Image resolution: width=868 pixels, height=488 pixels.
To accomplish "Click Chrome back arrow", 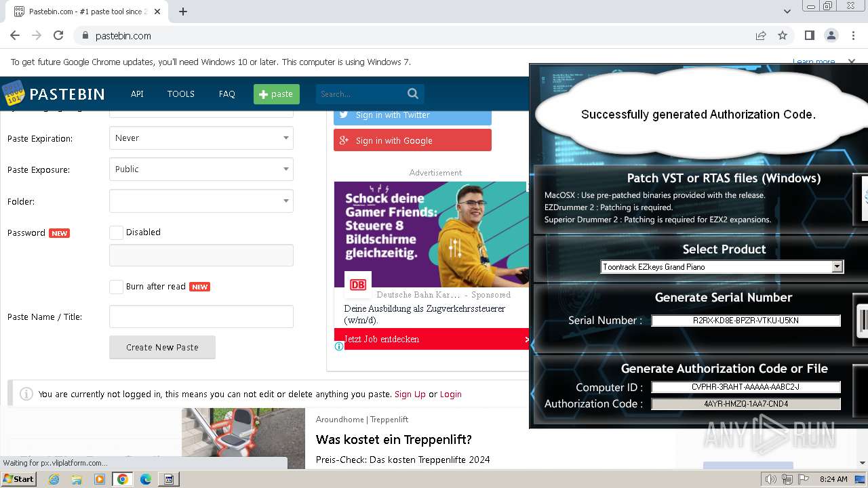I will click(15, 35).
